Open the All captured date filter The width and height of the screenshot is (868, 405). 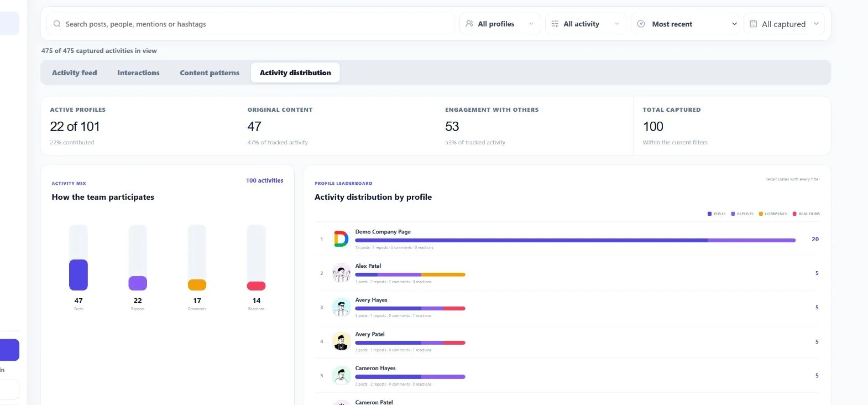[x=784, y=24]
